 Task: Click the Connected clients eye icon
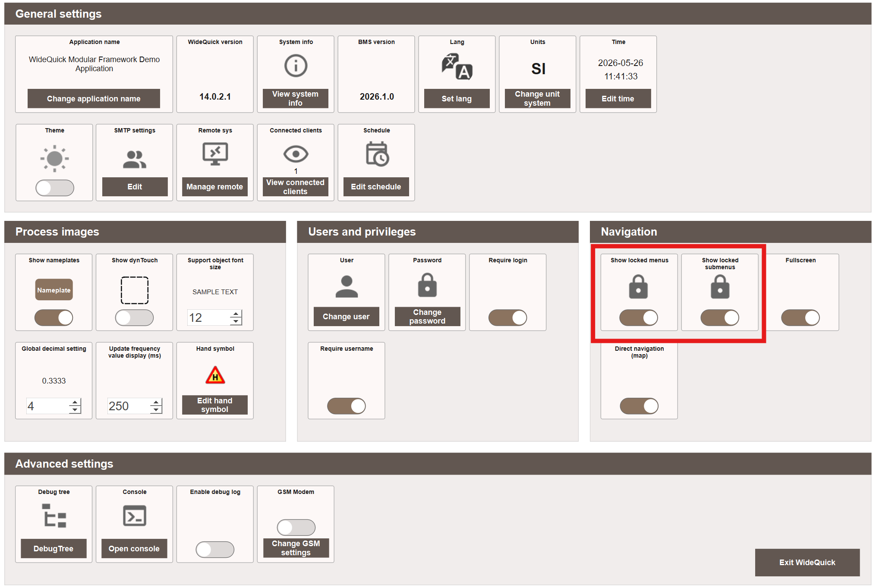coord(296,154)
